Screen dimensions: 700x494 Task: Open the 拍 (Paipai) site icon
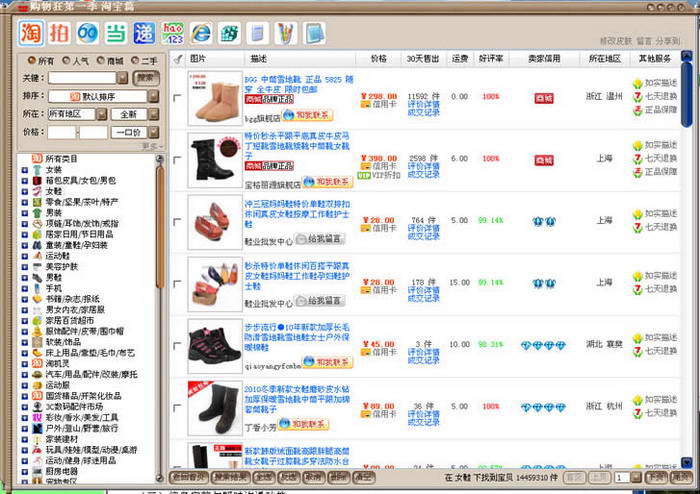coord(60,31)
